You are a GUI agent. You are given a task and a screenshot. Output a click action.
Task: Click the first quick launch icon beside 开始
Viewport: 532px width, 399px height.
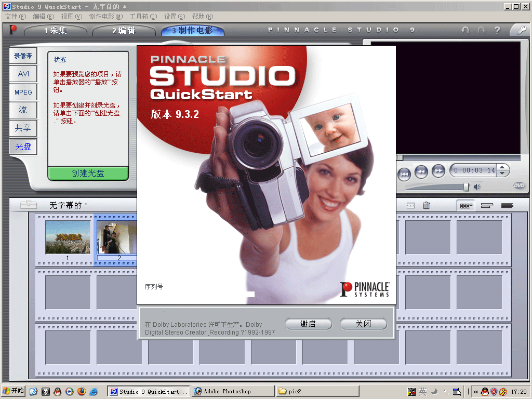(x=33, y=392)
